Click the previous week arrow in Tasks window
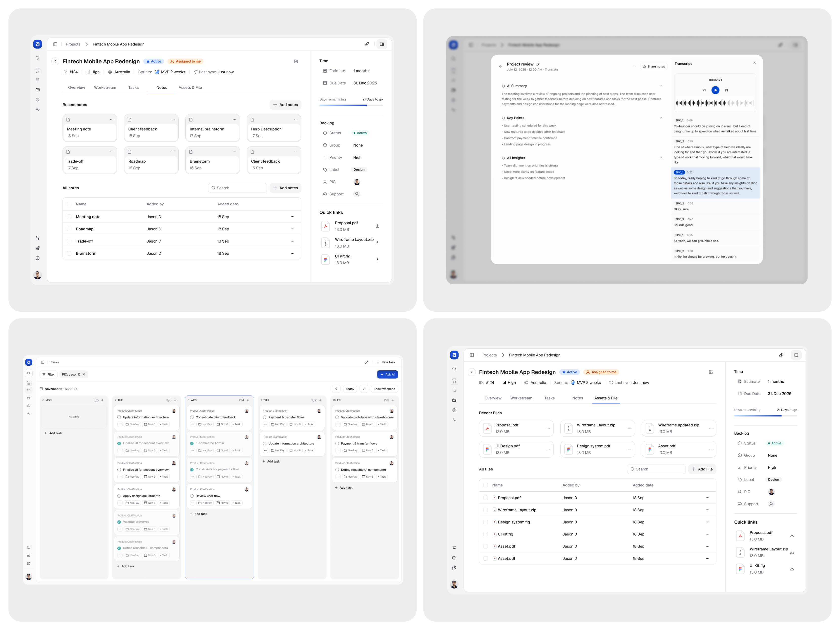The width and height of the screenshot is (840, 630). 336,388
